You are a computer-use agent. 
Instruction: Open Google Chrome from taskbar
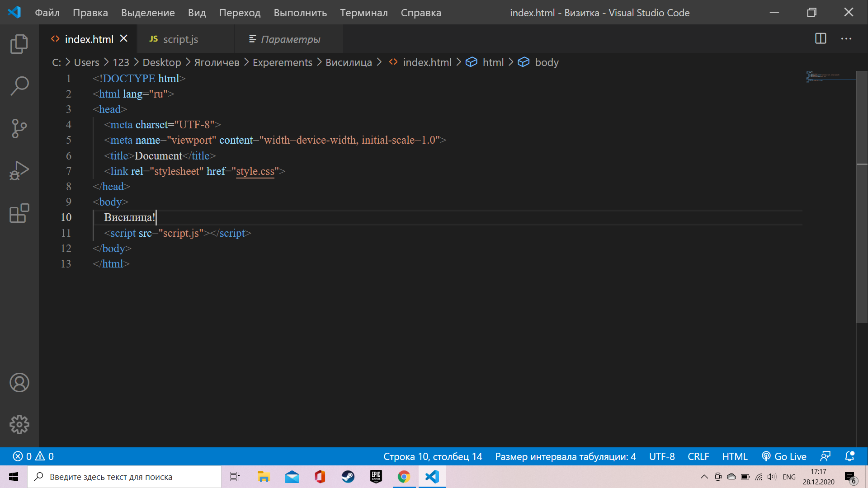[x=404, y=477]
